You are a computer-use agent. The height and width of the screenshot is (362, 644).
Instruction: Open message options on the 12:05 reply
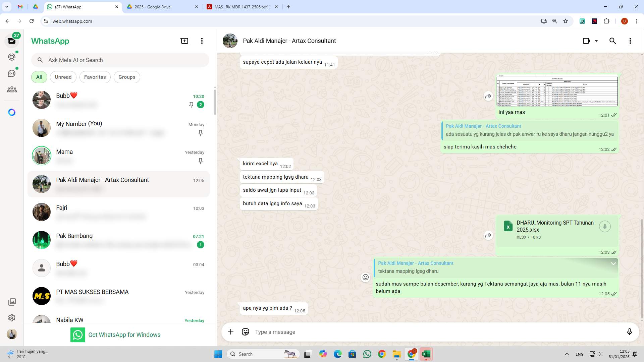[x=614, y=263]
